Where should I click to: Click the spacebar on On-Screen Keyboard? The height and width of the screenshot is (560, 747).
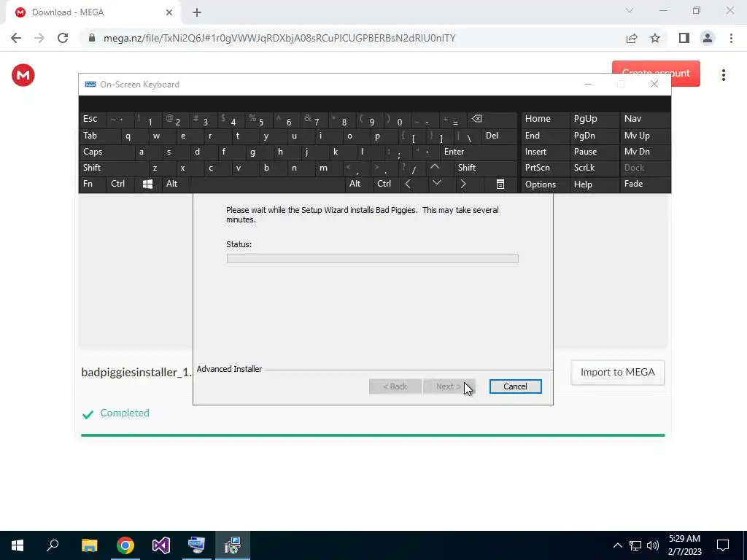tap(267, 184)
